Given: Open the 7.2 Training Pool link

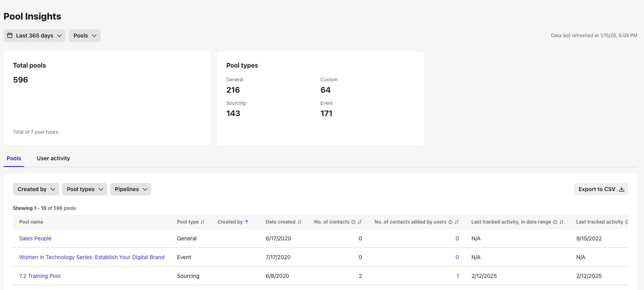Looking at the screenshot, I should coord(40,276).
